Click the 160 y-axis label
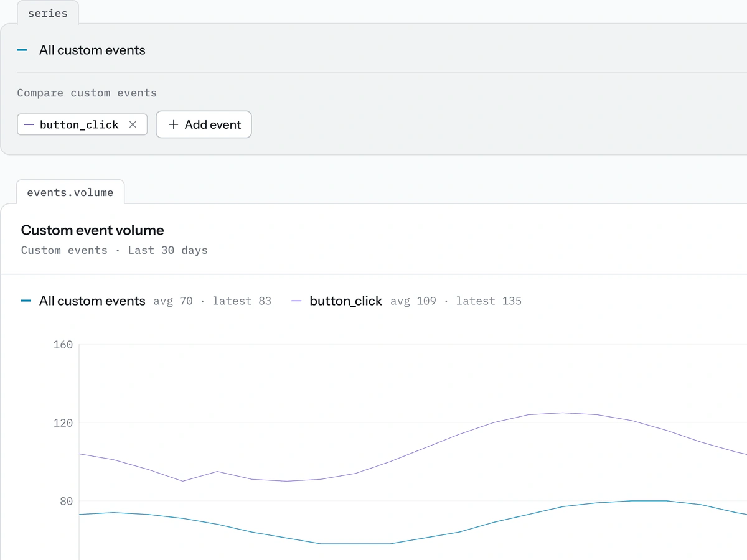 click(63, 345)
